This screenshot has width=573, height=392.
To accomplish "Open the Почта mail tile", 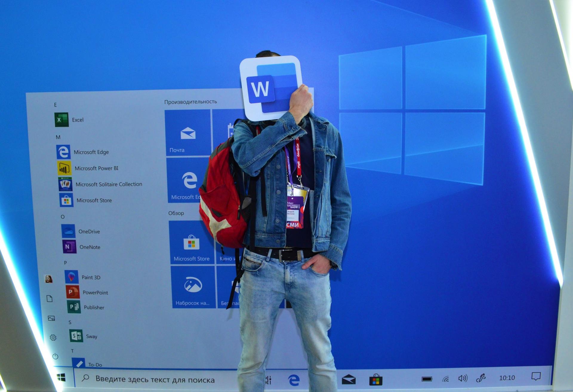I will (188, 132).
